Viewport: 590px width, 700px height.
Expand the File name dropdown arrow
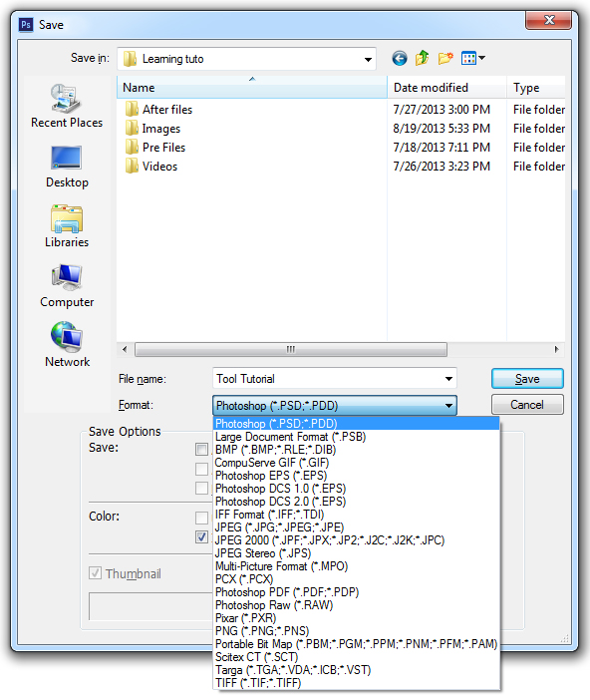point(448,379)
